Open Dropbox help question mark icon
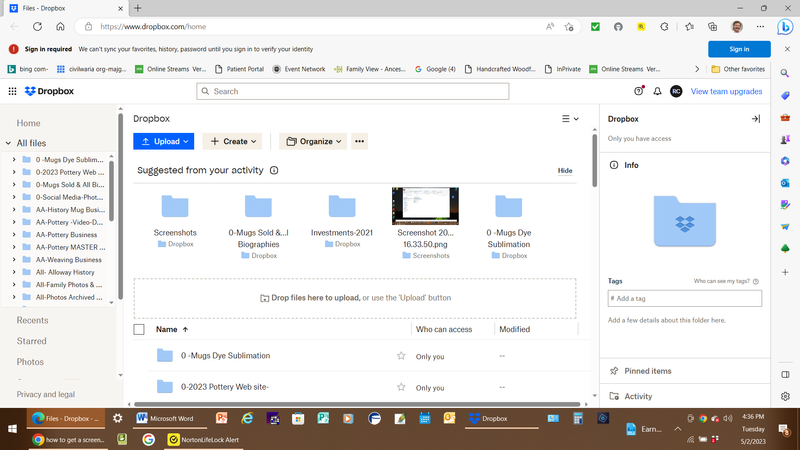This screenshot has width=800, height=450. [638, 91]
